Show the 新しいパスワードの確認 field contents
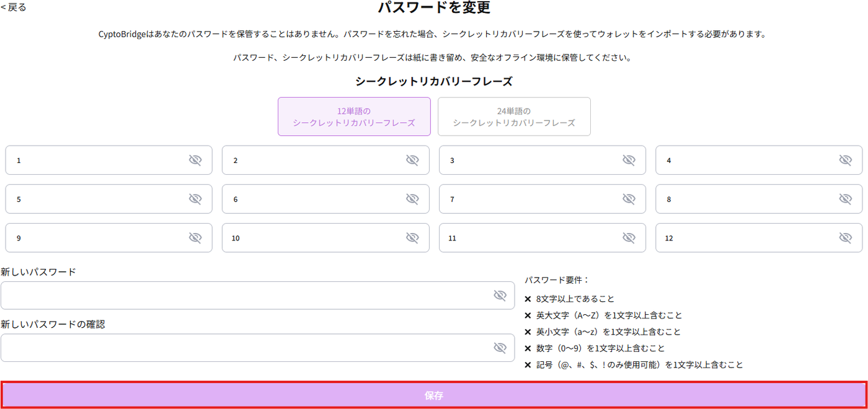Image resolution: width=868 pixels, height=409 pixels. pyautogui.click(x=500, y=348)
